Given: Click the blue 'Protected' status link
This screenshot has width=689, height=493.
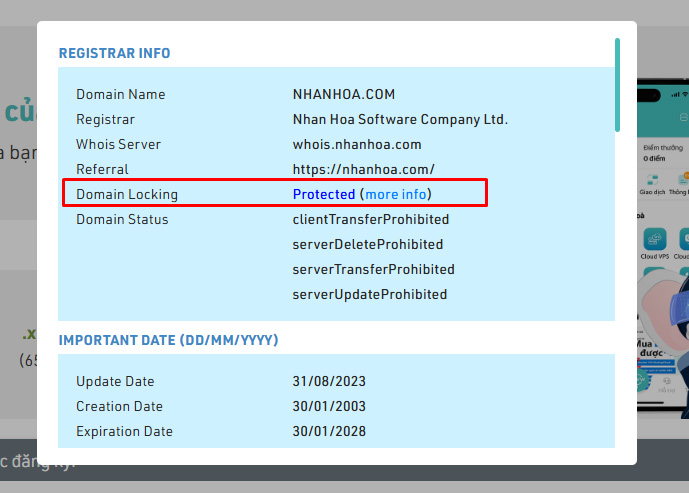Looking at the screenshot, I should click(324, 194).
